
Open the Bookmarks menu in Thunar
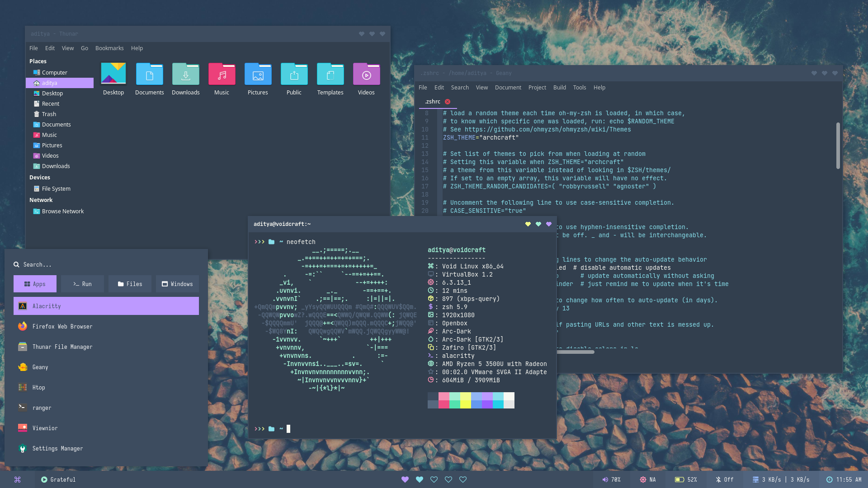[109, 48]
